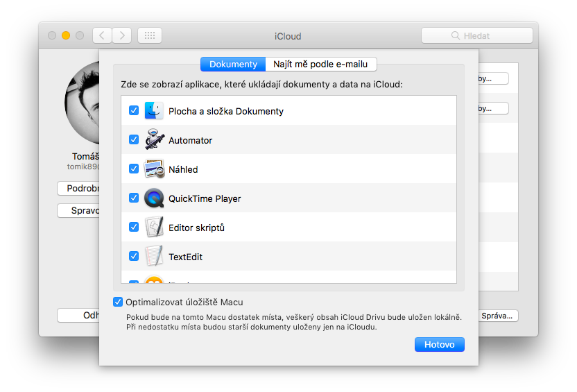Viewport: 577px width, 392px height.
Task: Click the Správa button
Action: (499, 316)
